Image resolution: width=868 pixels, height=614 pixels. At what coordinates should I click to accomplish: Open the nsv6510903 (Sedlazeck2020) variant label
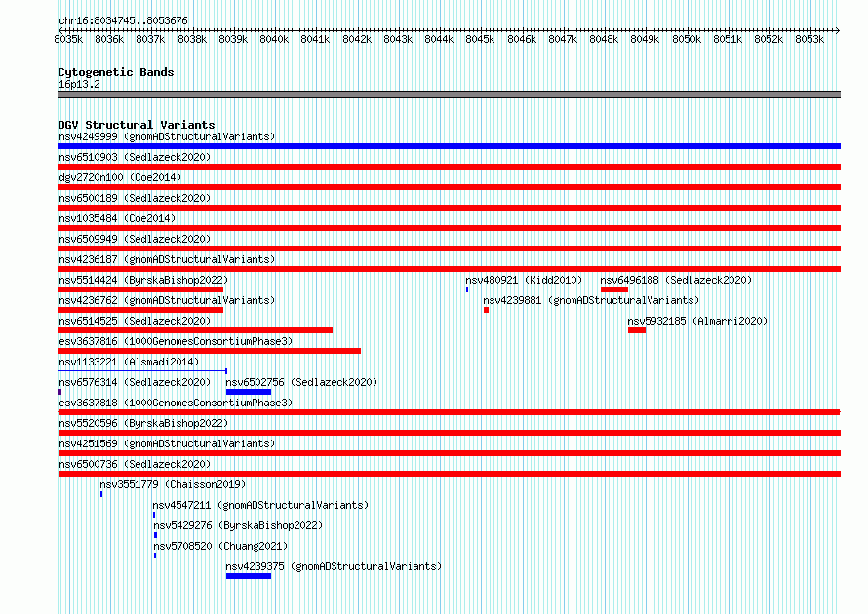135,157
